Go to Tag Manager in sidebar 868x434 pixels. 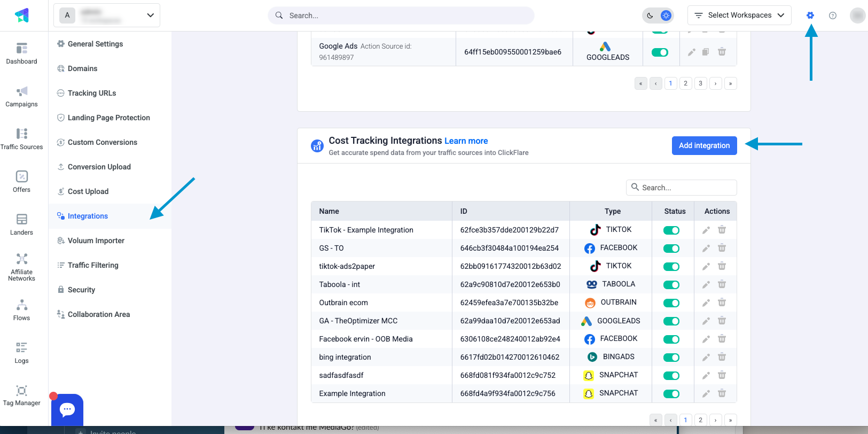[x=21, y=396]
